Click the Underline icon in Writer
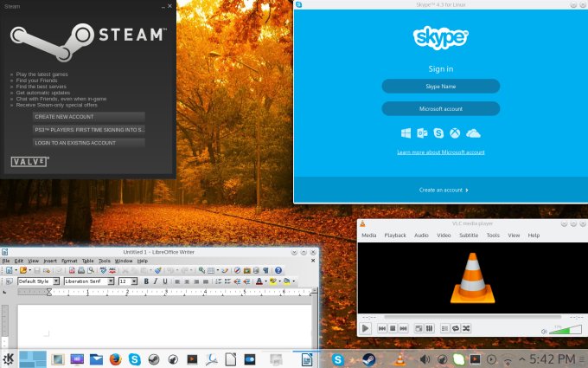 (x=165, y=281)
